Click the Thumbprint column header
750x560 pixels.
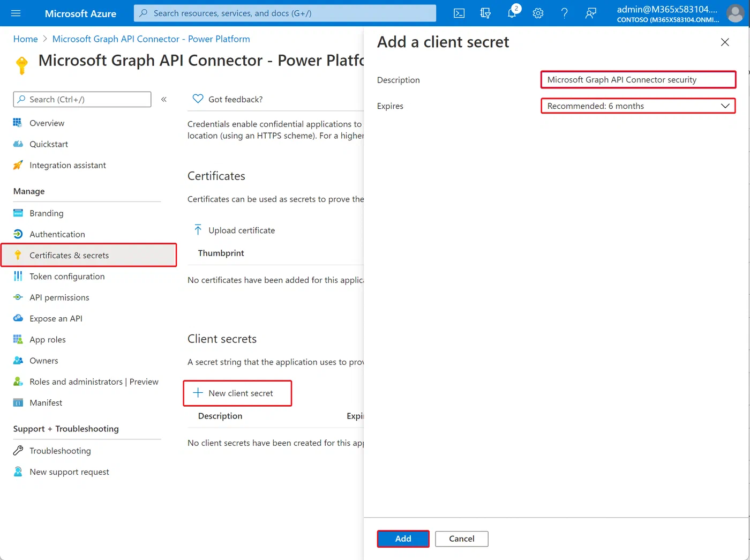[221, 253]
